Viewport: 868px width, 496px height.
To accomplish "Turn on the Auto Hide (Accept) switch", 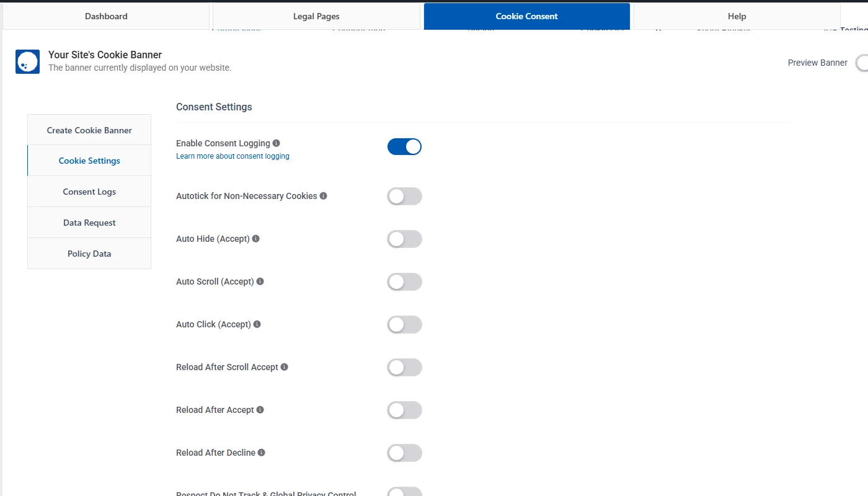I will point(404,239).
